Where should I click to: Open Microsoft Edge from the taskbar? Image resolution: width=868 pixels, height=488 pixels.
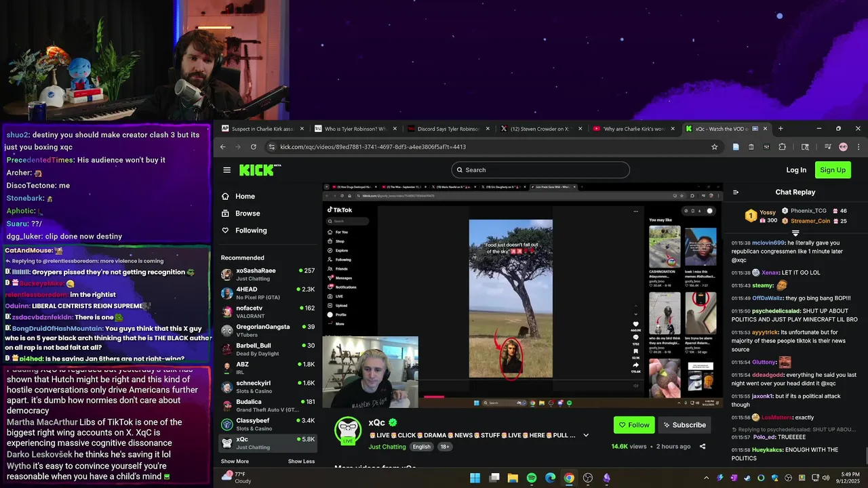(x=551, y=478)
